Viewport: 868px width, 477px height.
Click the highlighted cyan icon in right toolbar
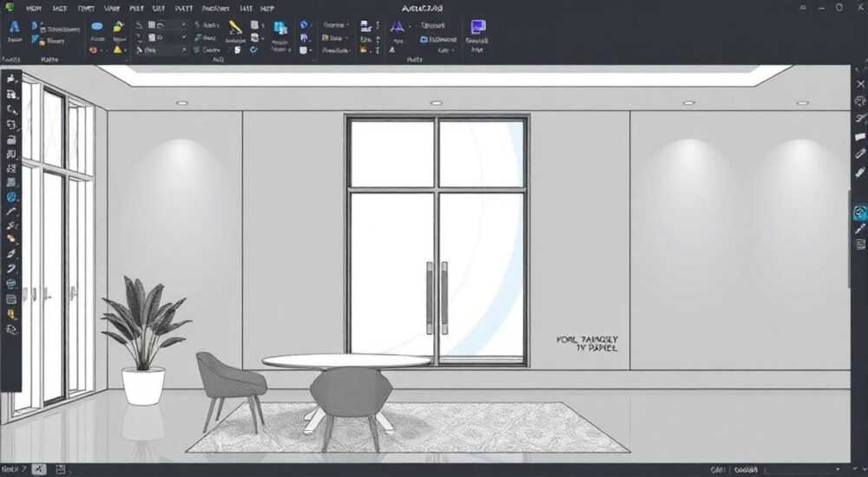(x=859, y=213)
